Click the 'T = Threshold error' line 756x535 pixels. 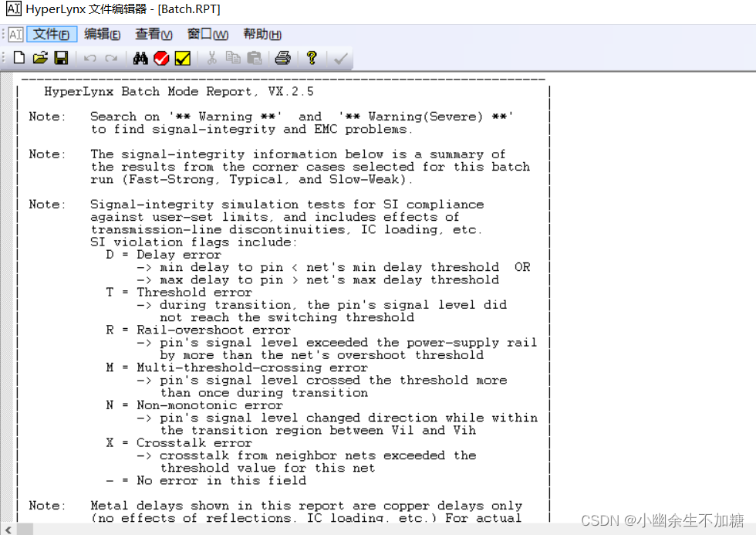(x=179, y=293)
